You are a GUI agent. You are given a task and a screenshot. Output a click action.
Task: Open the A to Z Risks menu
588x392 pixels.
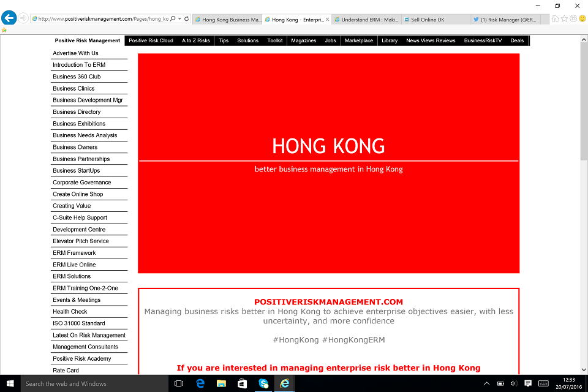(195, 40)
